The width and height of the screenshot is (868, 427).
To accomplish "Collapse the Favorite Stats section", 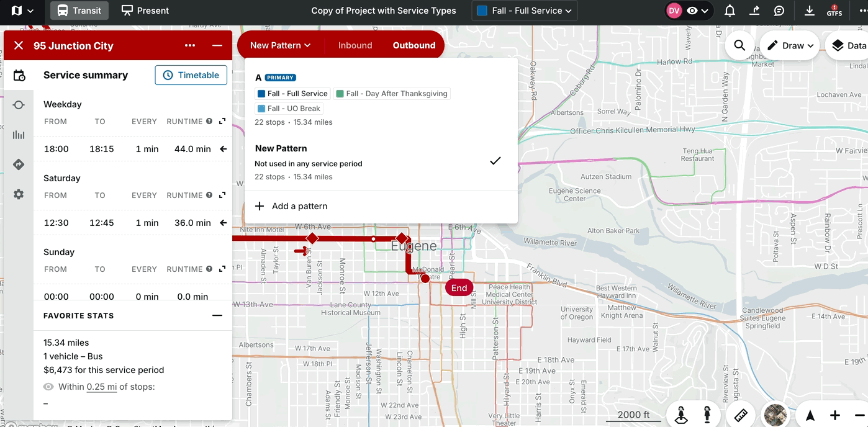I will pyautogui.click(x=217, y=315).
